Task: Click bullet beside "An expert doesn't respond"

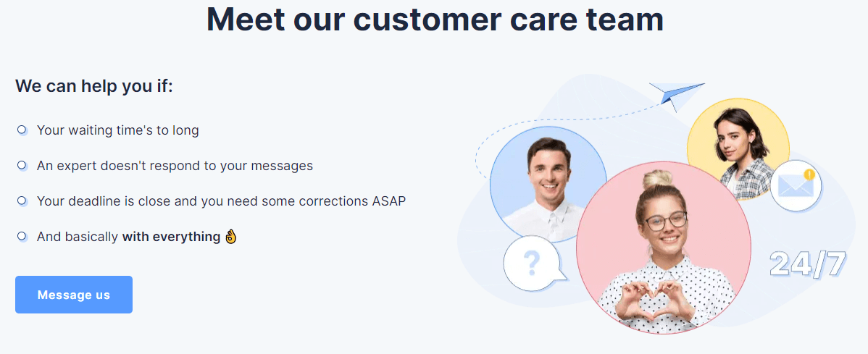Action: click(x=22, y=165)
